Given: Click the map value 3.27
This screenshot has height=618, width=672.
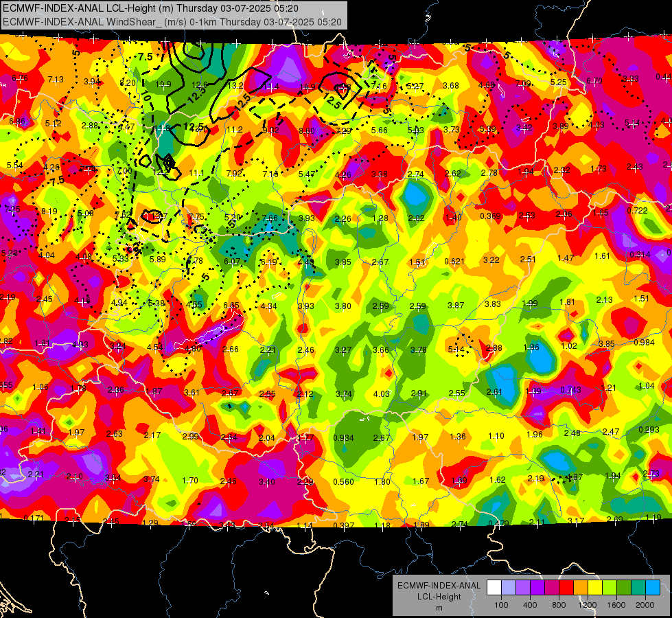Looking at the screenshot, I should click(343, 350).
